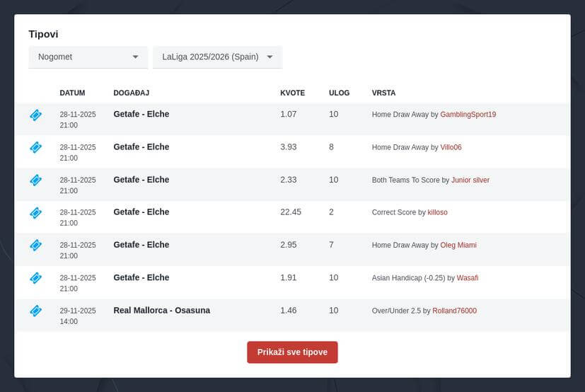Click the Wasafi username link
585x392 pixels.
point(467,278)
